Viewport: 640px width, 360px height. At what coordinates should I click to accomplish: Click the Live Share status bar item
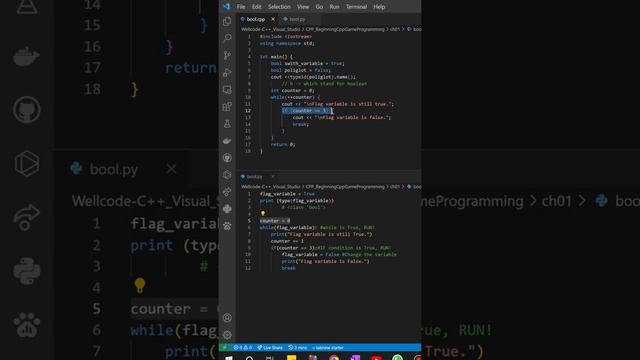coord(270,348)
